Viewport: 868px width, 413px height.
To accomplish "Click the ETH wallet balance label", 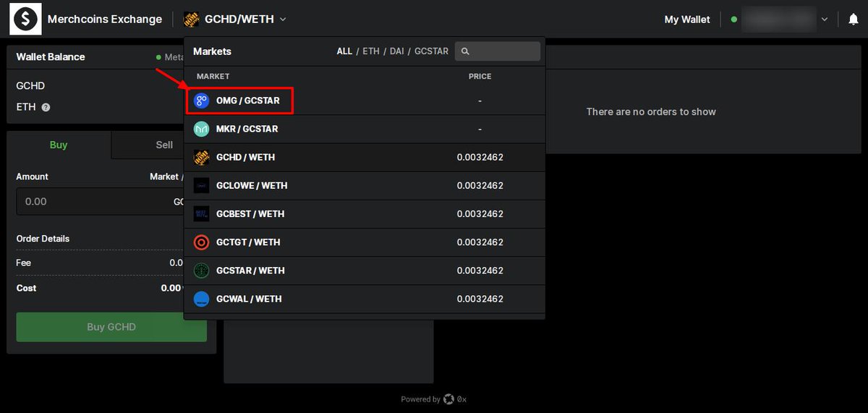I will click(26, 107).
